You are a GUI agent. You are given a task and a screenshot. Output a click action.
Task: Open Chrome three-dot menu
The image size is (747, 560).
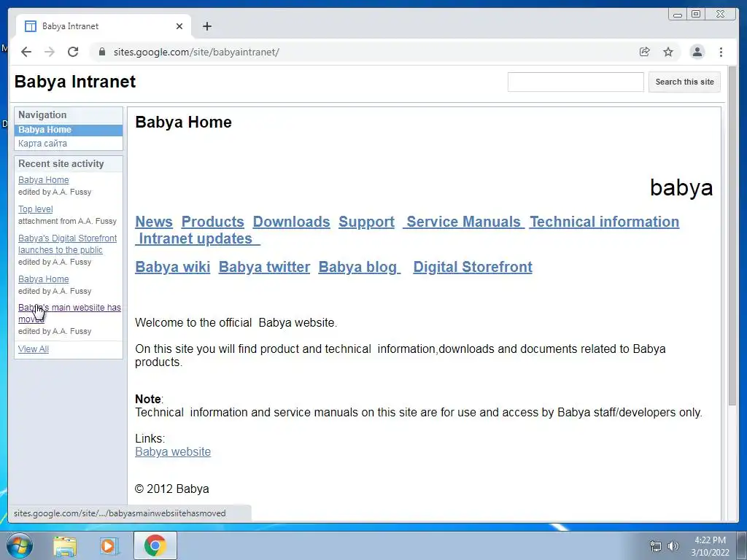[x=721, y=52]
